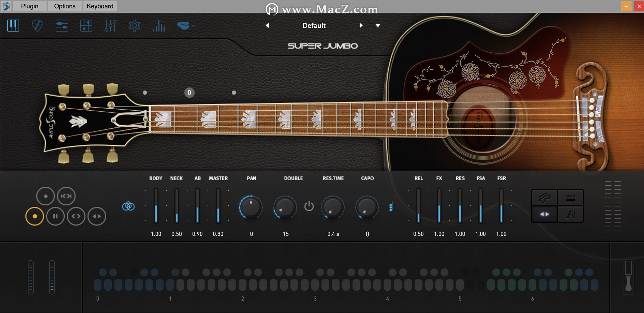This screenshot has height=313, width=644.
Task: Open the Strummer guitar pick icon
Action: point(37,25)
